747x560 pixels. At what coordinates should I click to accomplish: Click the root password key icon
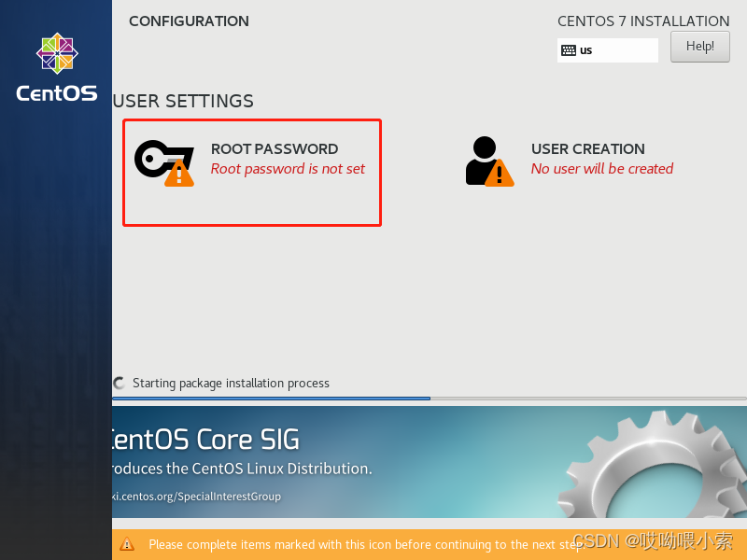tap(164, 162)
